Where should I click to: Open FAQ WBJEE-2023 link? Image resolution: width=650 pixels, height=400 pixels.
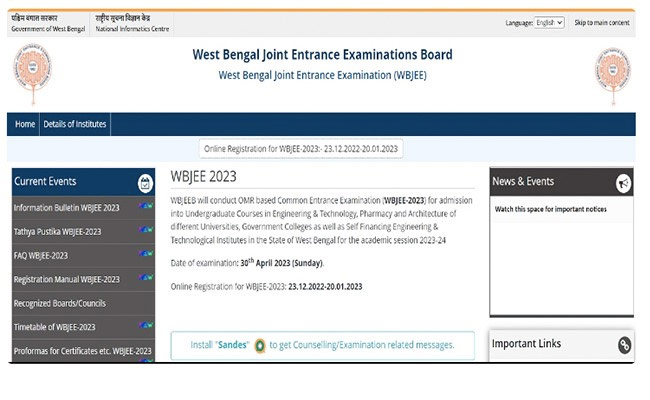(41, 256)
